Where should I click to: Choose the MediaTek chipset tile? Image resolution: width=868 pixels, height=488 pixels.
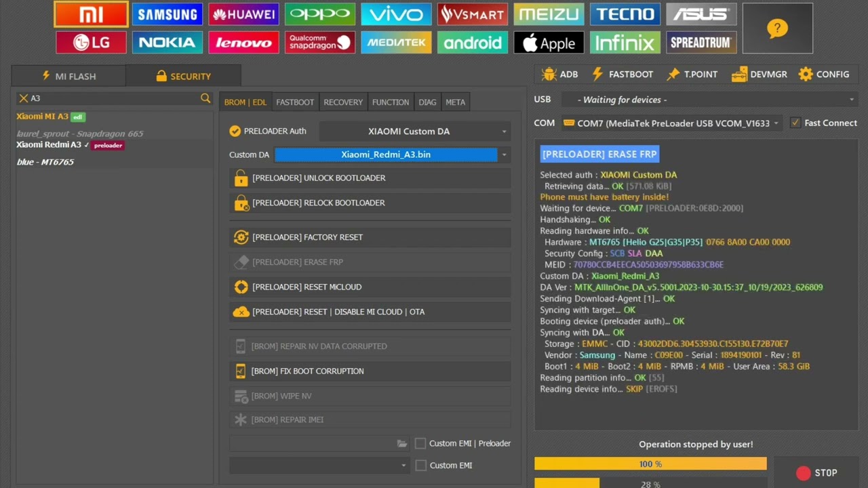[x=396, y=43]
